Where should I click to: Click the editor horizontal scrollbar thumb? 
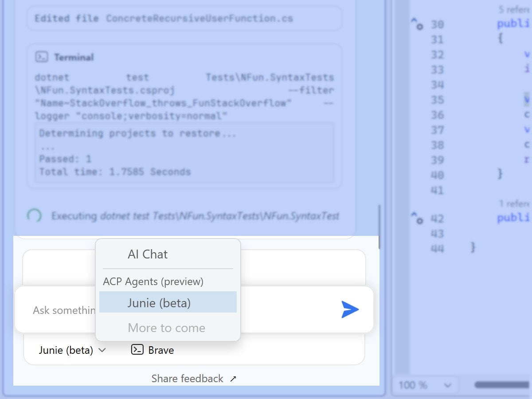click(x=503, y=385)
